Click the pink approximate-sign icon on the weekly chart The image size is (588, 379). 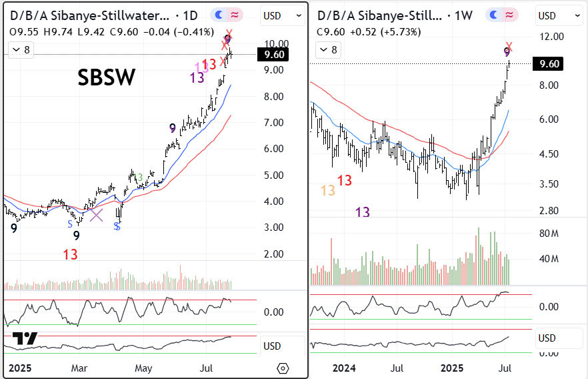tap(509, 15)
